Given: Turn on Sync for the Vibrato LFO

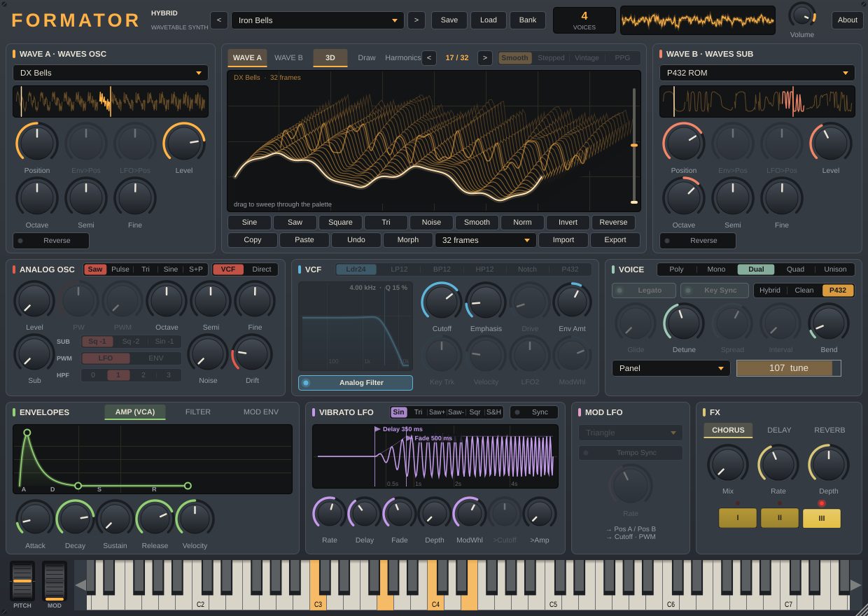Looking at the screenshot, I should click(x=534, y=412).
